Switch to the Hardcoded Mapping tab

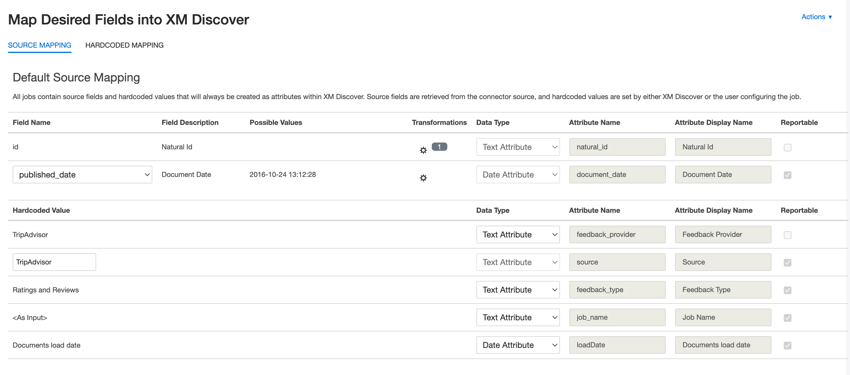[124, 46]
